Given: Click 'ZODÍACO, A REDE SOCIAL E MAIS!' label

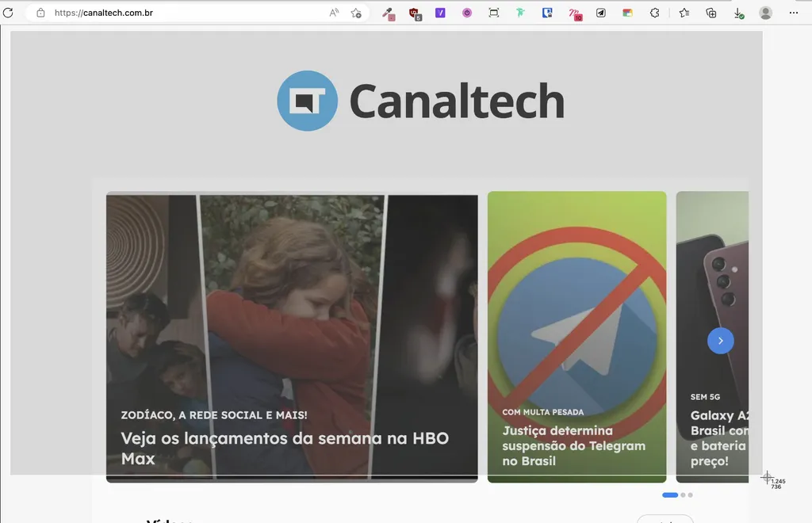Looking at the screenshot, I should 214,415.
